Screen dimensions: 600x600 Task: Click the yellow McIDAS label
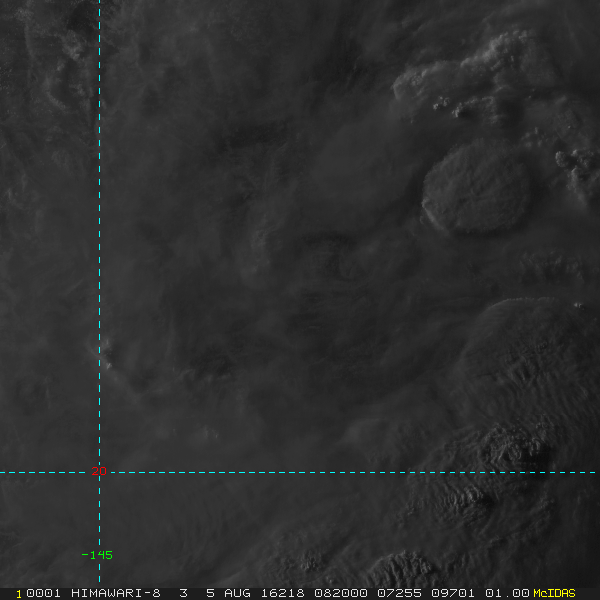pos(554,593)
